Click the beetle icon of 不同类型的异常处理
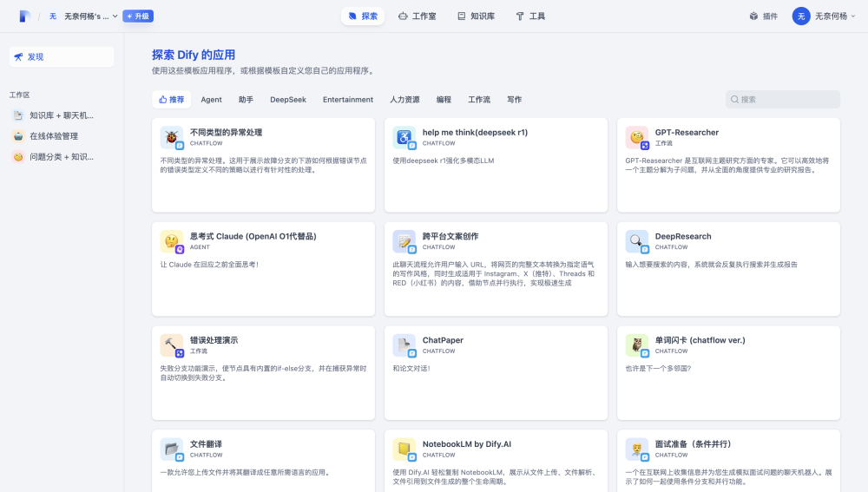This screenshot has height=492, width=868. (x=172, y=137)
